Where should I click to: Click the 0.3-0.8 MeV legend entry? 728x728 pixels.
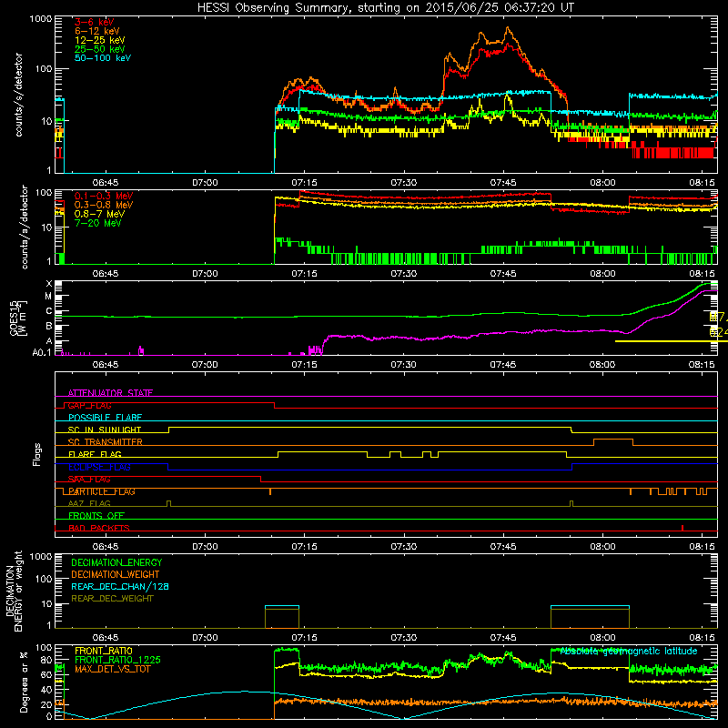[104, 205]
